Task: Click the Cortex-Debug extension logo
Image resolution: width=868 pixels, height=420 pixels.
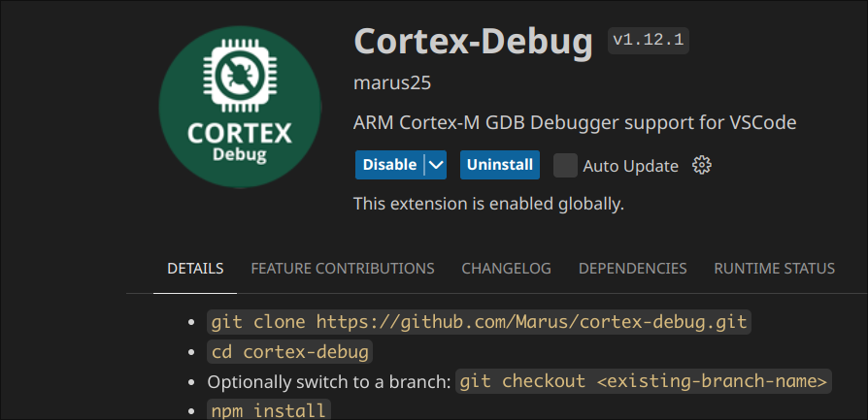Action: point(240,107)
